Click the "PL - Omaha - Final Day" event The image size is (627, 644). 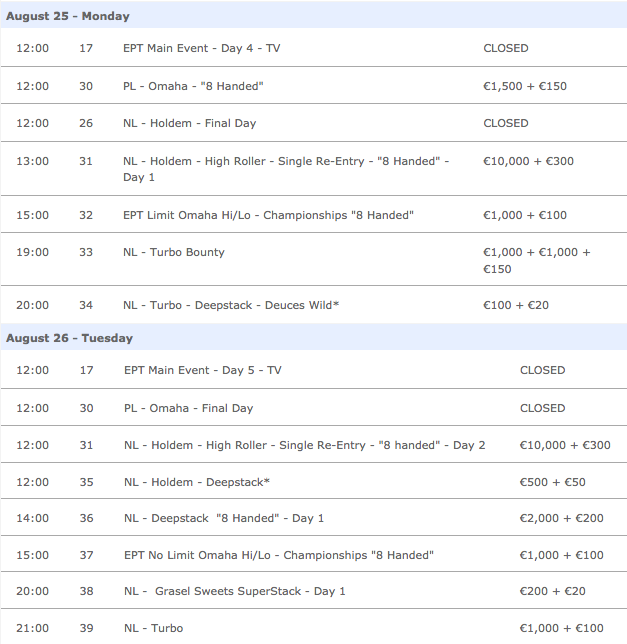(188, 408)
